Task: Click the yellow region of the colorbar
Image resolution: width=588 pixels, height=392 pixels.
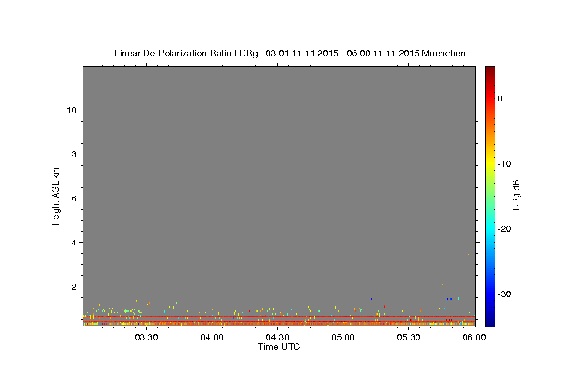Action: [x=490, y=162]
